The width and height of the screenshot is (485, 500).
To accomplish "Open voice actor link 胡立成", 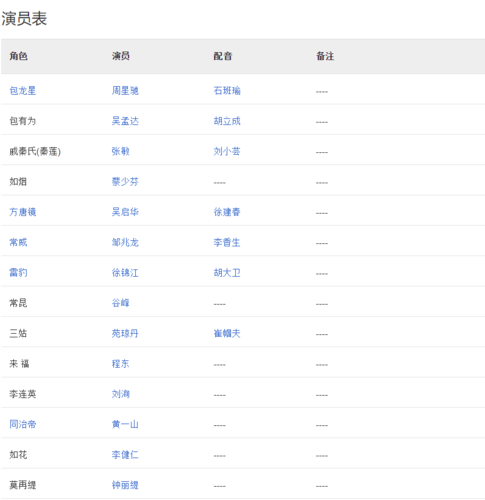I will [227, 121].
